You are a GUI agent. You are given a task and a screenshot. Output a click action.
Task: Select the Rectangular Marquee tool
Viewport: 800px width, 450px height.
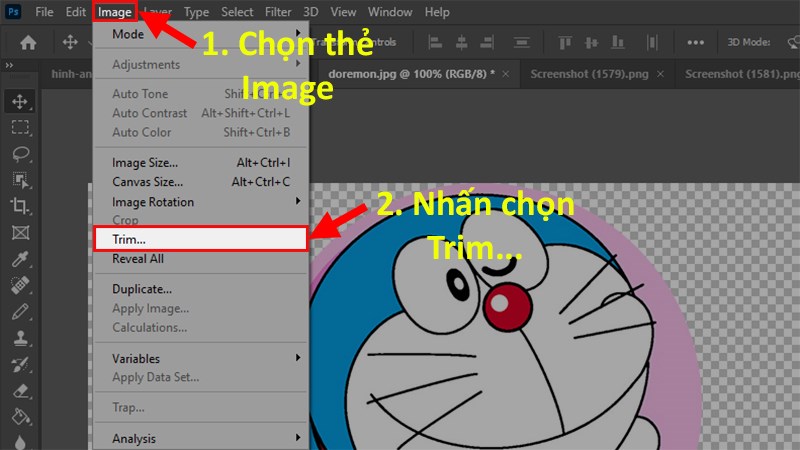pyautogui.click(x=20, y=127)
